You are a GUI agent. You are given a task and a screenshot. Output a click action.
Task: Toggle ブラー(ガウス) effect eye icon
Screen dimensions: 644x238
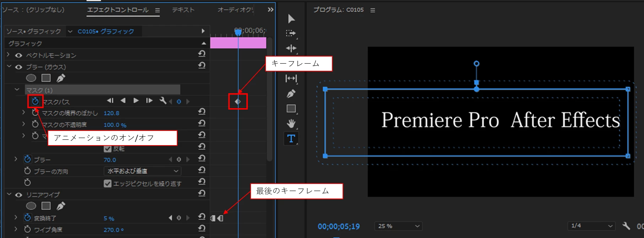pos(18,67)
